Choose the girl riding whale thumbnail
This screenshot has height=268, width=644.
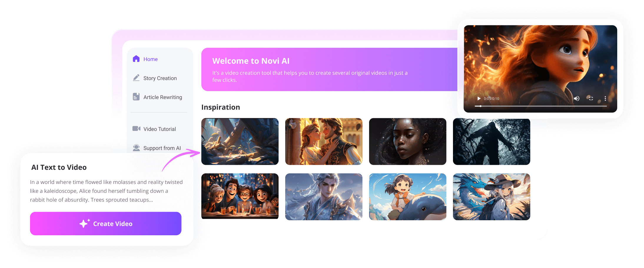click(408, 197)
